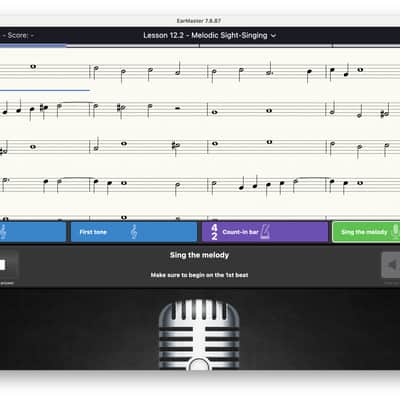This screenshot has height=400, width=400.
Task: Click the treble clef on the leftmost blue button
Action: 3,232
